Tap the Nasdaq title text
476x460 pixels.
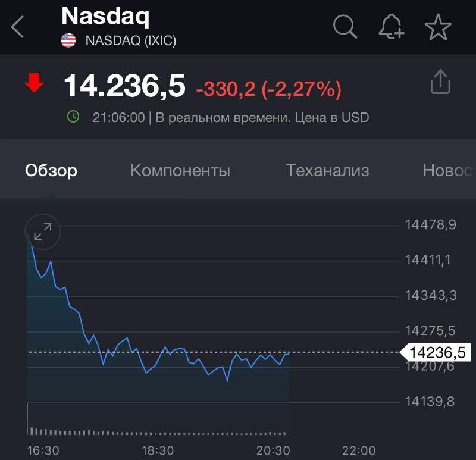coord(105,16)
